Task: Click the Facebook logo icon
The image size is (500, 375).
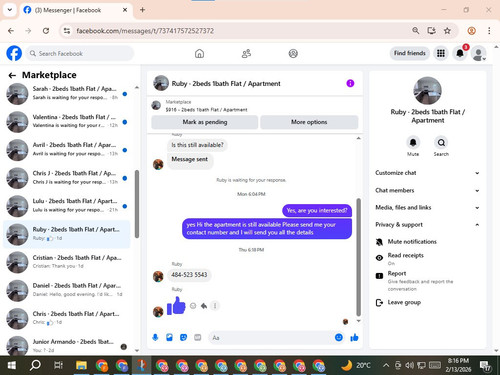Action: pos(14,53)
